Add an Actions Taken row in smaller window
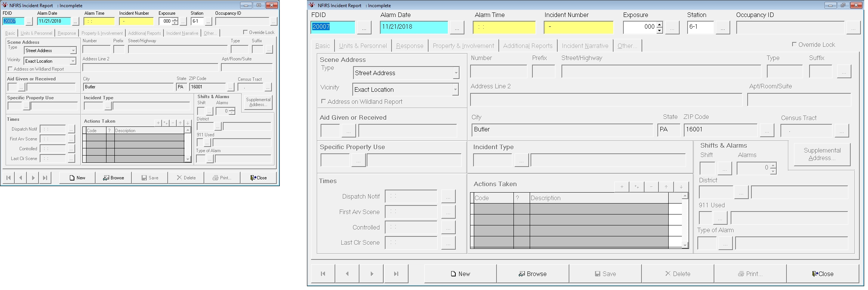This screenshot has width=868, height=290. 158,123
